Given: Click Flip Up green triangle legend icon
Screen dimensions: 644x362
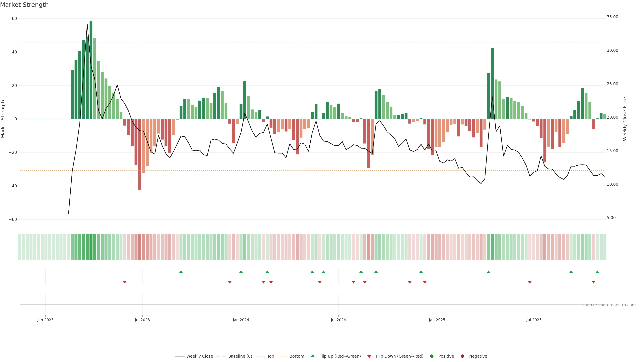Looking at the screenshot, I should pos(312,356).
